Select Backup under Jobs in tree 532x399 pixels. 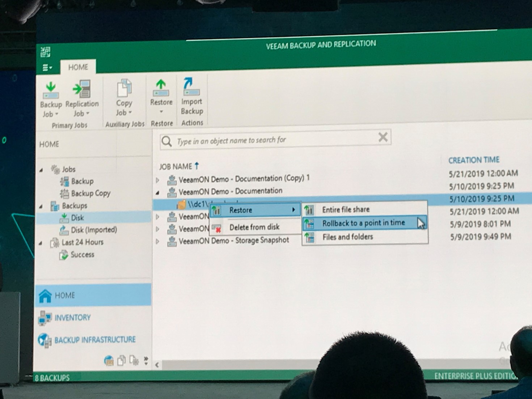[82, 181]
